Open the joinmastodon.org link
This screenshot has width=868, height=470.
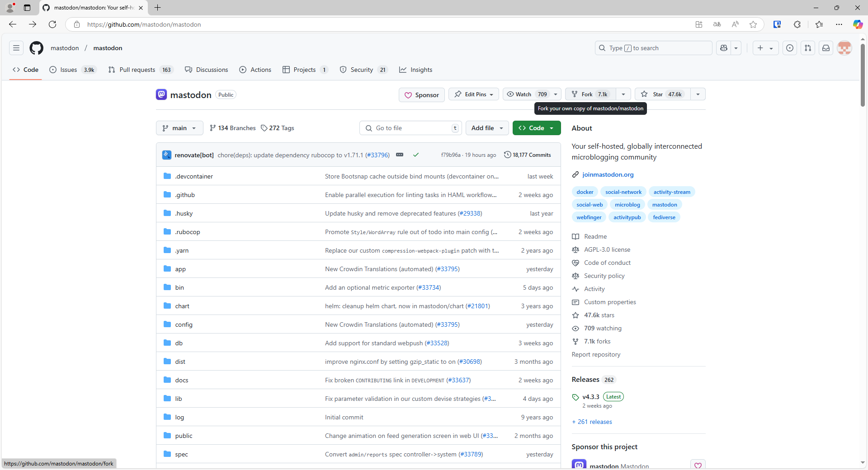[608, 174]
